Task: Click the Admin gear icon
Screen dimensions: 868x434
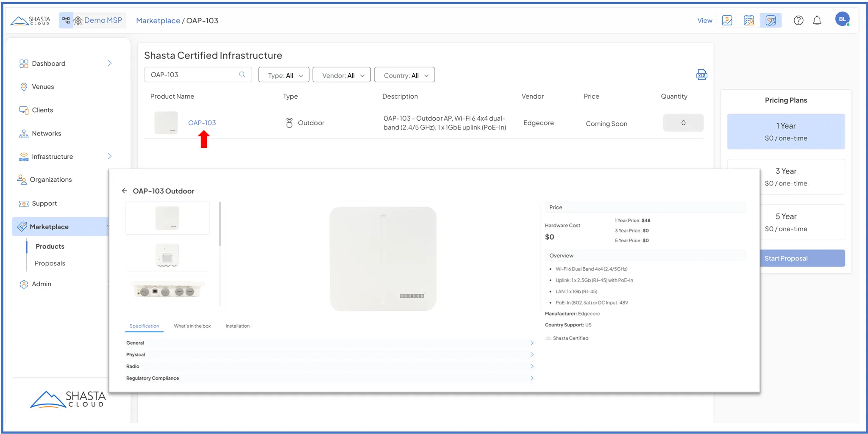Action: pos(24,284)
